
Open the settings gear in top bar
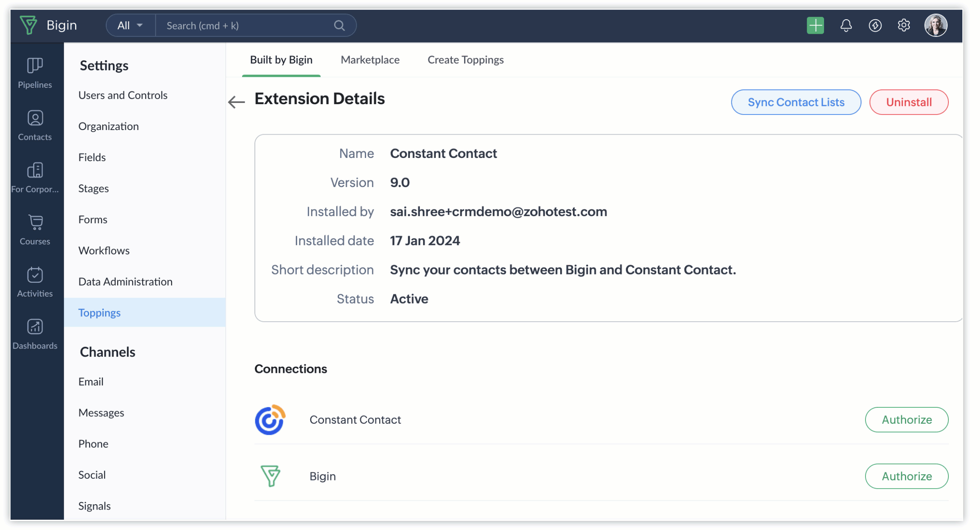903,25
